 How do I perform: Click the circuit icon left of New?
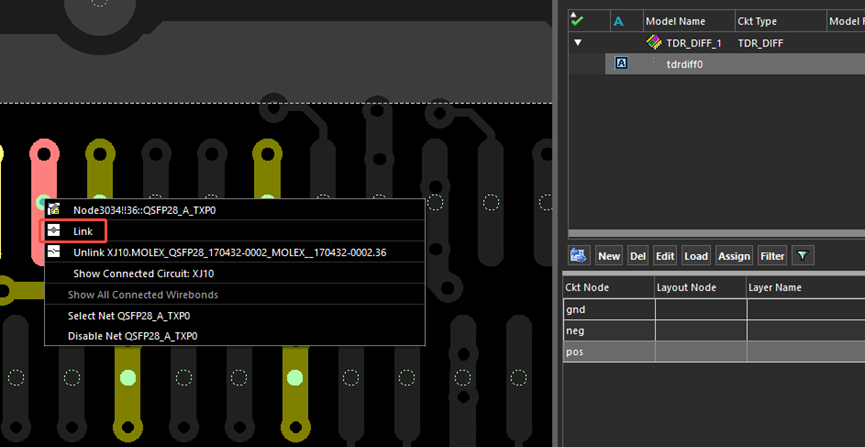(x=578, y=256)
